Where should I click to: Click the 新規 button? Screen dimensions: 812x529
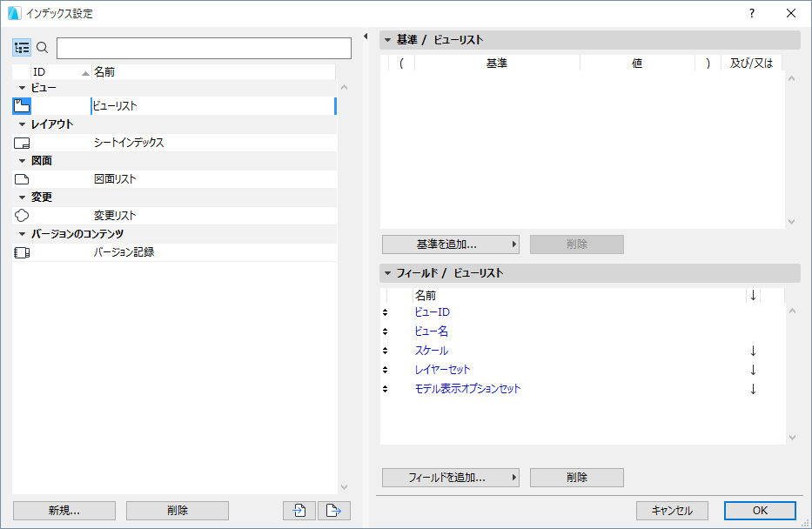[x=63, y=510]
